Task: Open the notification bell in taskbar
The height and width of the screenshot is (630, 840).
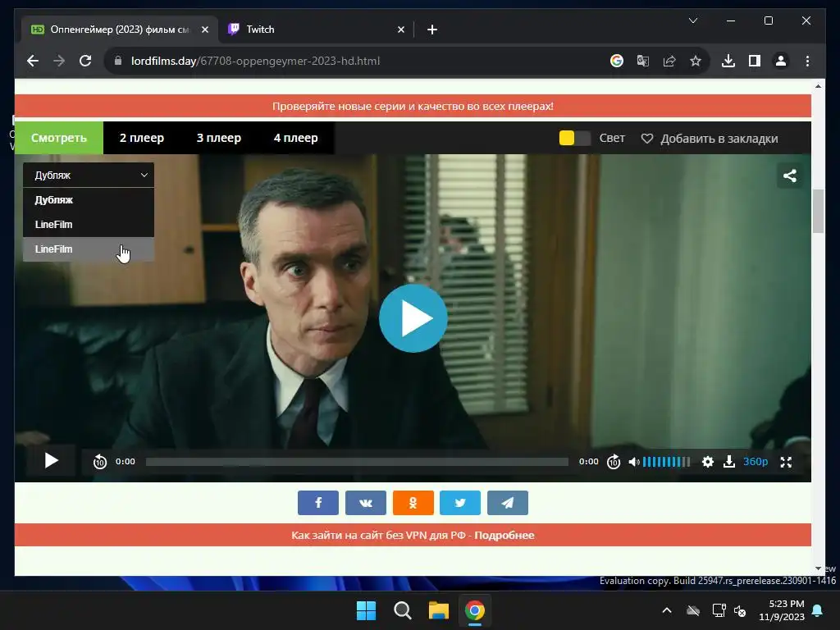Action: pyautogui.click(x=818, y=610)
